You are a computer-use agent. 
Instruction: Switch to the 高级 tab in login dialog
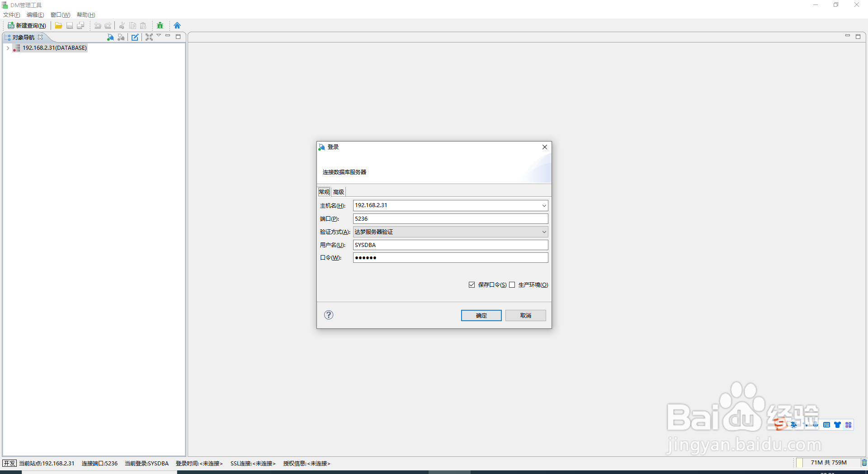(x=339, y=192)
